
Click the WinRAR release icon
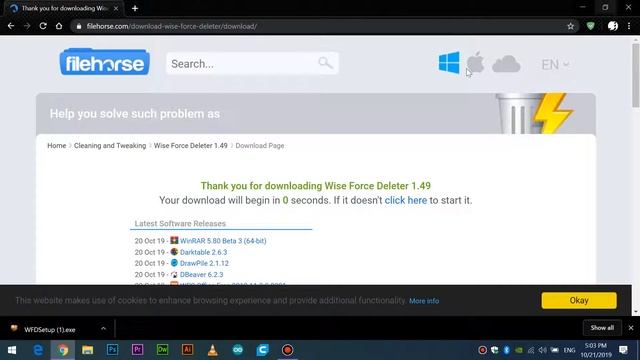click(x=174, y=240)
